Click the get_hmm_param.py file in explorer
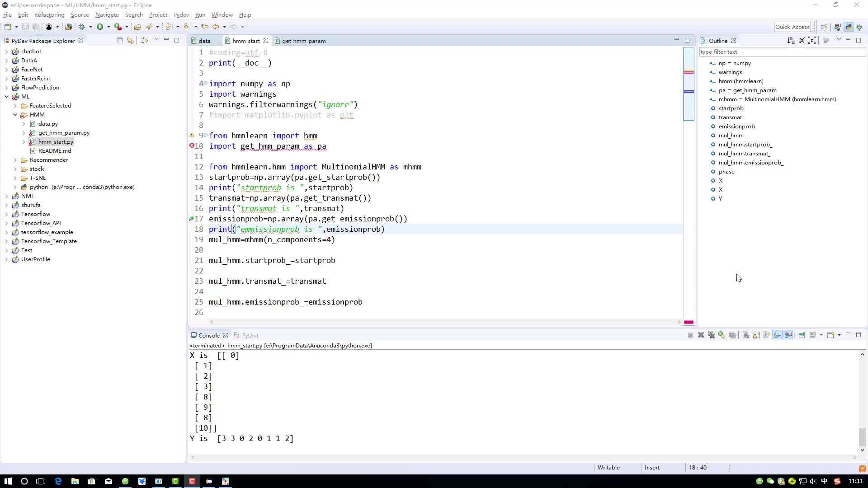Viewport: 868px width, 488px height. coord(64,132)
